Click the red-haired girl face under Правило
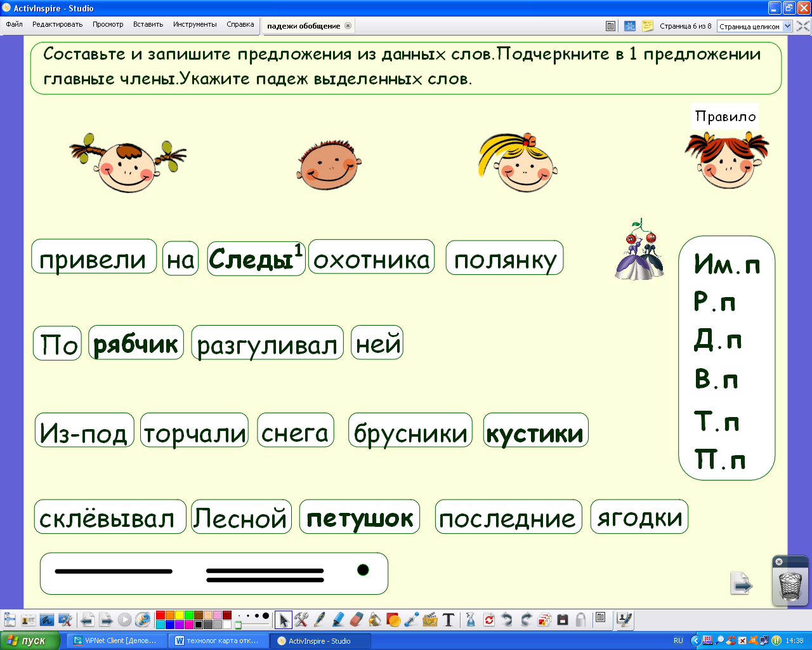This screenshot has height=650, width=812. pos(727,160)
